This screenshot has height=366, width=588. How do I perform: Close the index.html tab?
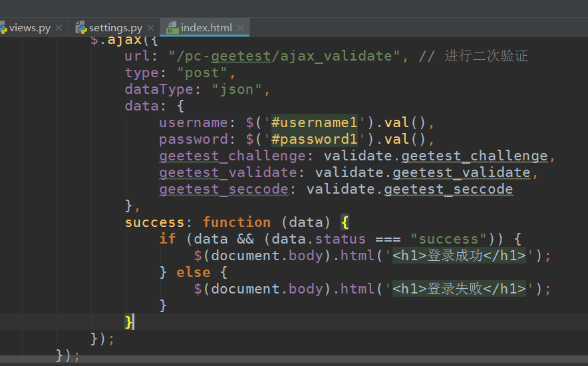pyautogui.click(x=240, y=28)
